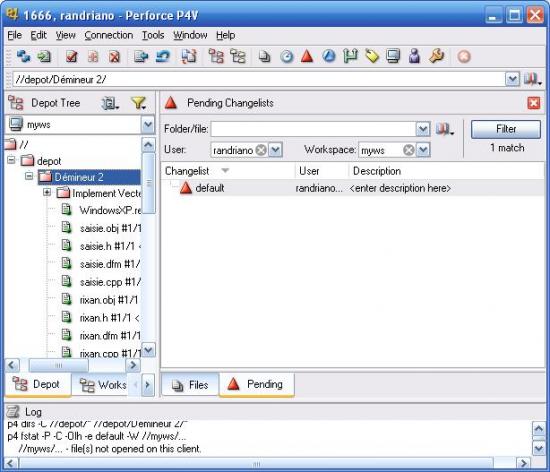Click the depot tree filter funnel icon

click(x=138, y=103)
